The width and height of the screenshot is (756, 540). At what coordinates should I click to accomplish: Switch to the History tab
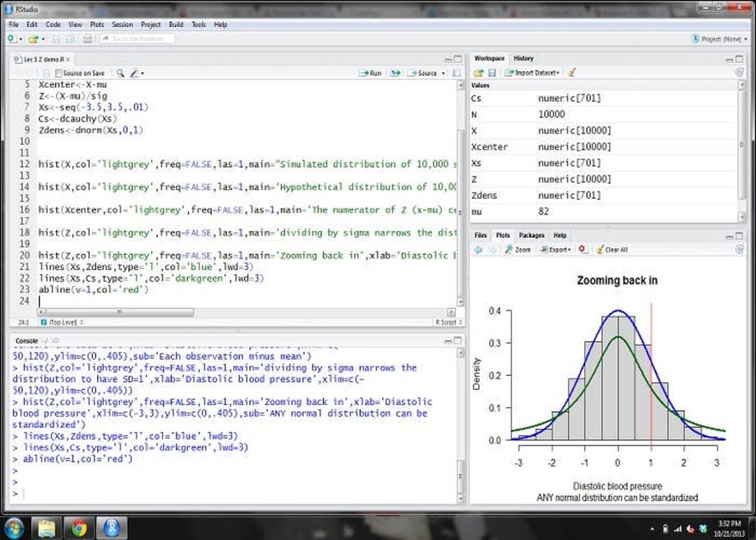(523, 59)
